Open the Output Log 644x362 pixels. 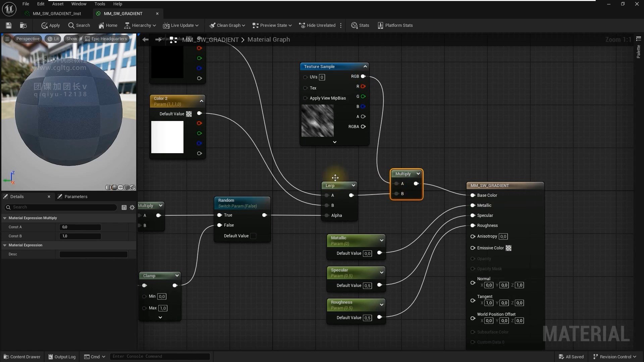pos(62,357)
